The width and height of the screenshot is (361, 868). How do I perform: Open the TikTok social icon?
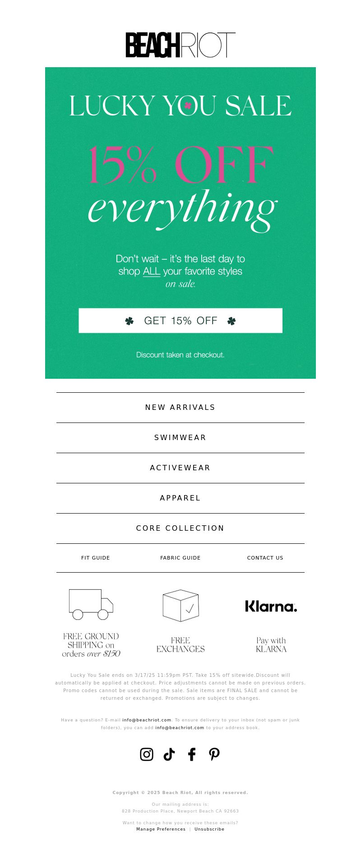(x=169, y=754)
